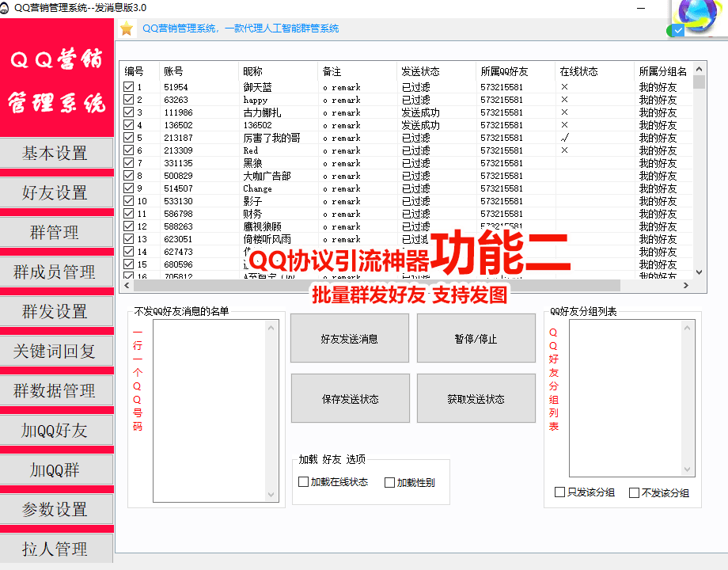Open 好友设置 in the sidebar
The image size is (728, 570).
pos(55,192)
